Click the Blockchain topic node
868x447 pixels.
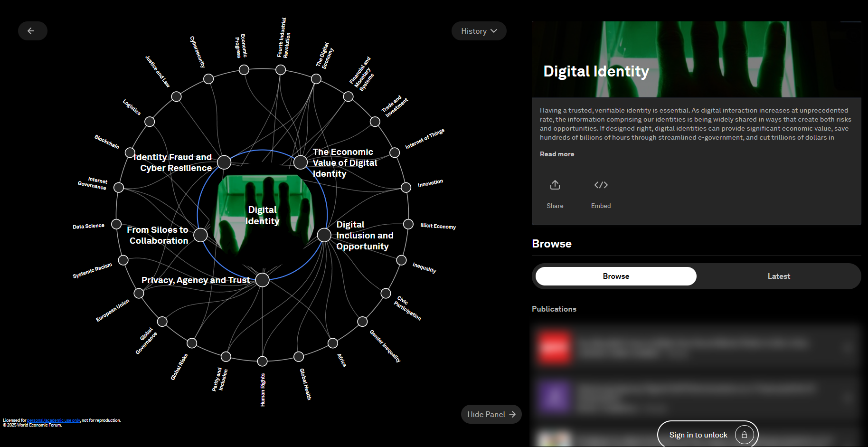(x=130, y=152)
